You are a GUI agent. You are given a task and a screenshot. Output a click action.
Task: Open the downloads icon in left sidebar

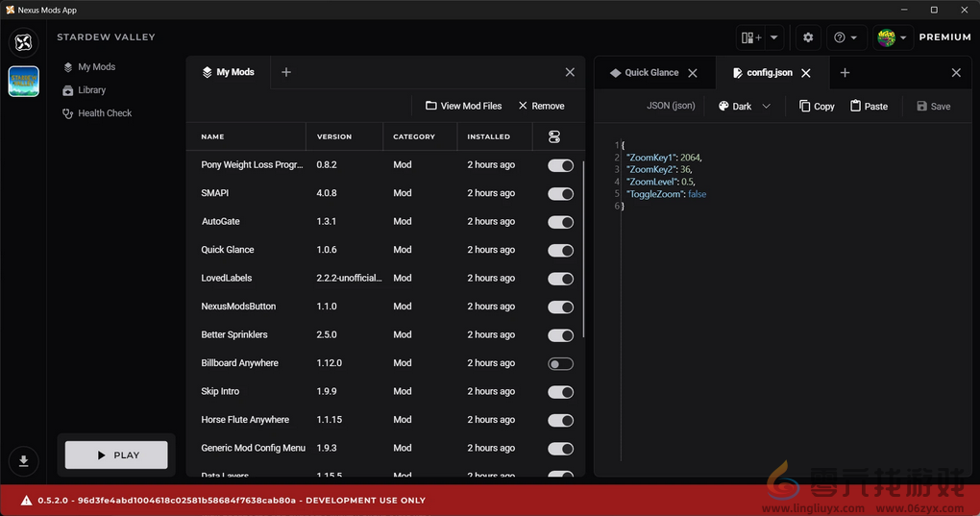[24, 461]
